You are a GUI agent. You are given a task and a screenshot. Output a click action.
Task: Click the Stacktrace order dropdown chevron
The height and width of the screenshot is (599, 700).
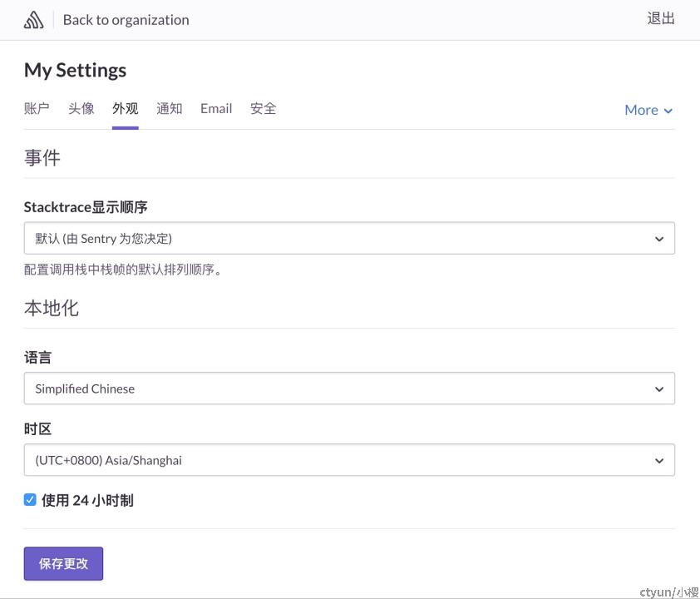click(659, 239)
